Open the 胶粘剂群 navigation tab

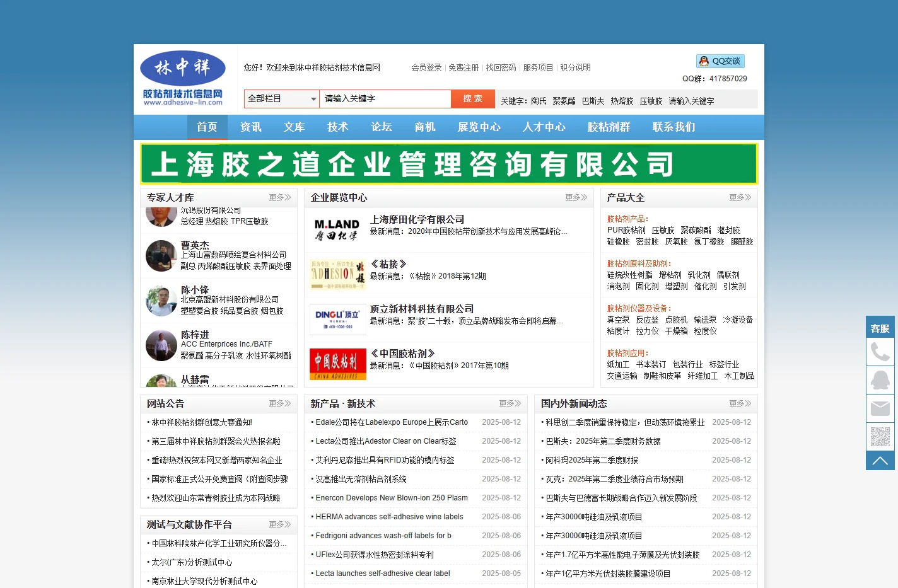[x=609, y=127]
